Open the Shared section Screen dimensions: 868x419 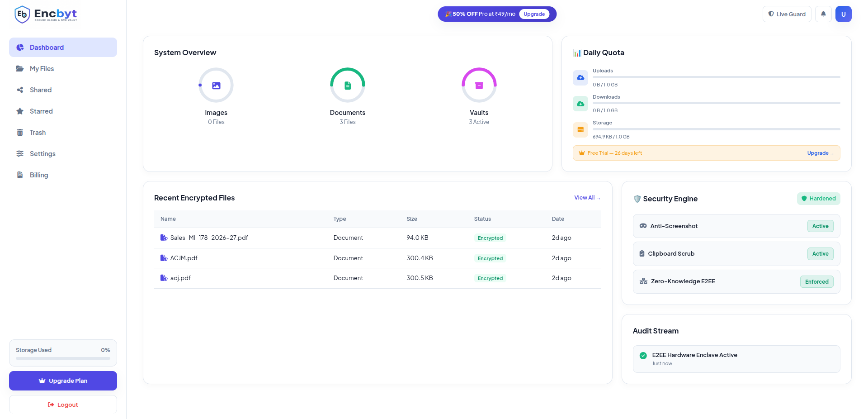tap(63, 90)
